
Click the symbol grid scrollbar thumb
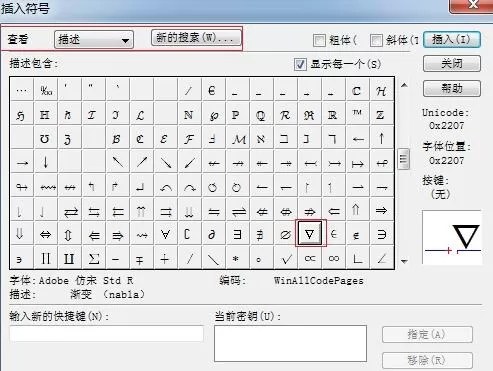(404, 159)
